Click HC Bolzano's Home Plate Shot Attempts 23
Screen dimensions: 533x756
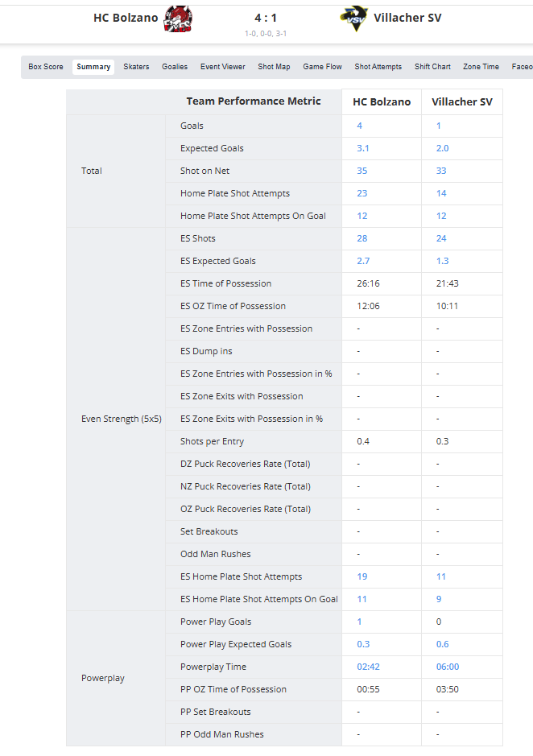tap(362, 193)
